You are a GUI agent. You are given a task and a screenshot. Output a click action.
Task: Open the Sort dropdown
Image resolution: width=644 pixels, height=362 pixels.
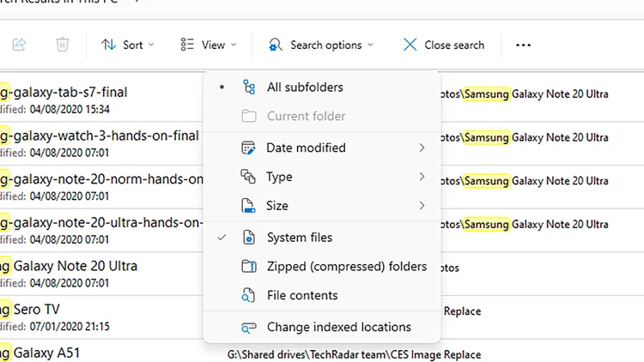tap(128, 45)
